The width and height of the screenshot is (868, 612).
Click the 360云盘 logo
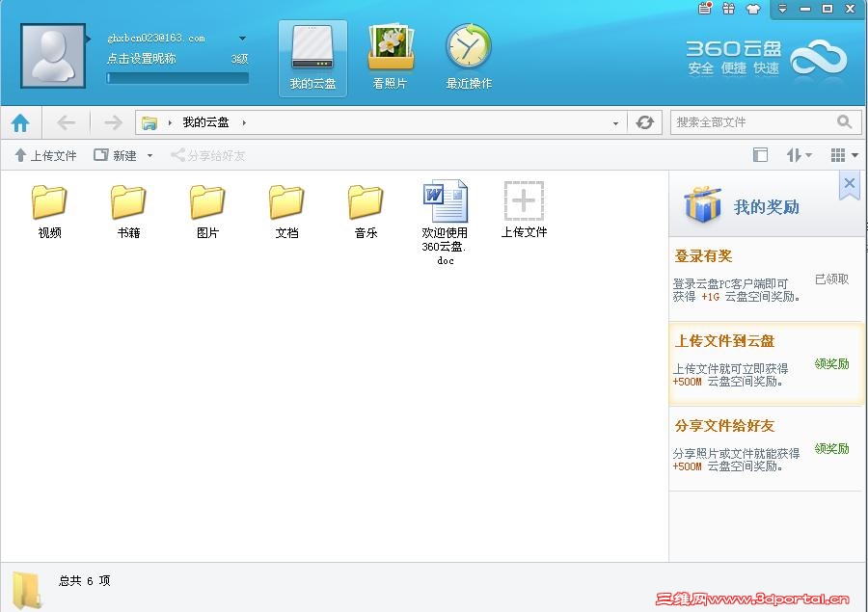pos(767,57)
